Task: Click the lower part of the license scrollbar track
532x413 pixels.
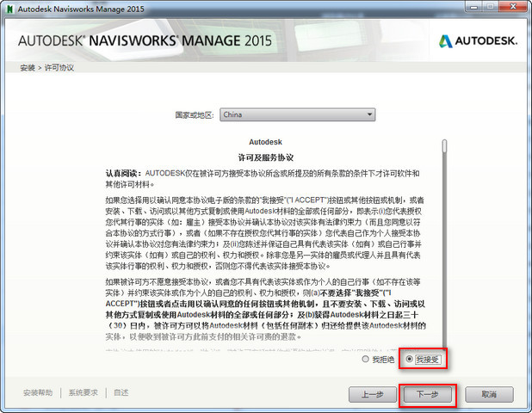Action: pyautogui.click(x=444, y=301)
